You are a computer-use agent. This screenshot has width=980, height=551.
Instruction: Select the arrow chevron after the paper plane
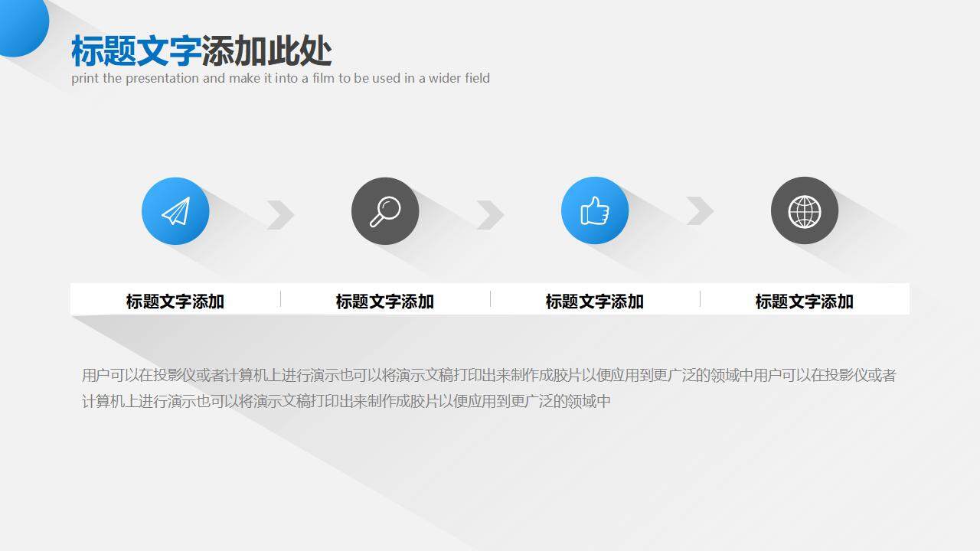point(280,215)
